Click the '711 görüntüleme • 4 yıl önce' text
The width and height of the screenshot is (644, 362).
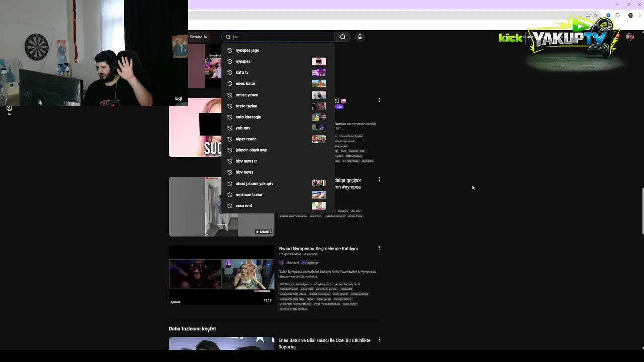click(x=298, y=254)
